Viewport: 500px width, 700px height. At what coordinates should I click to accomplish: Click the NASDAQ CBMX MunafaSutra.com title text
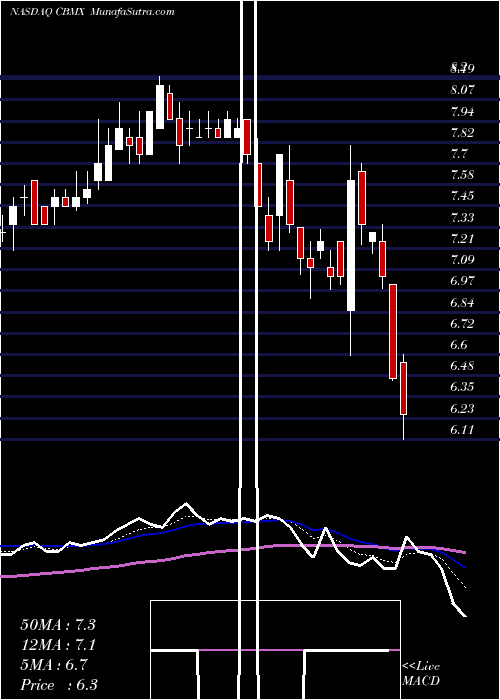tap(92, 12)
